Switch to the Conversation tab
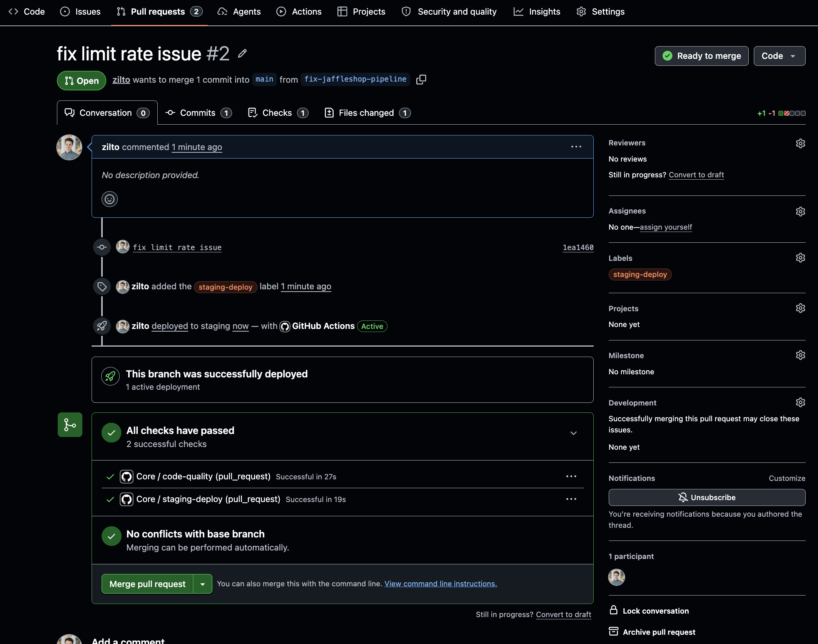The image size is (818, 644). tap(107, 113)
